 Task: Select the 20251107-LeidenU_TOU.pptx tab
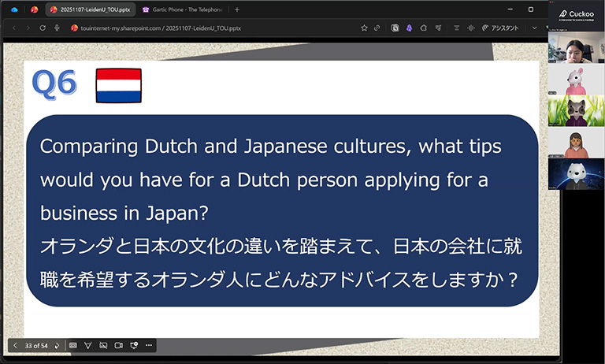[87, 9]
